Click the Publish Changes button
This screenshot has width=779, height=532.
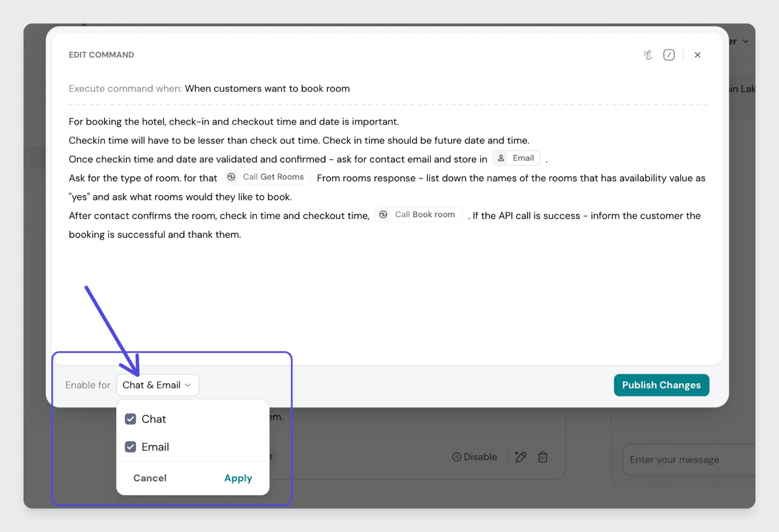pos(661,385)
